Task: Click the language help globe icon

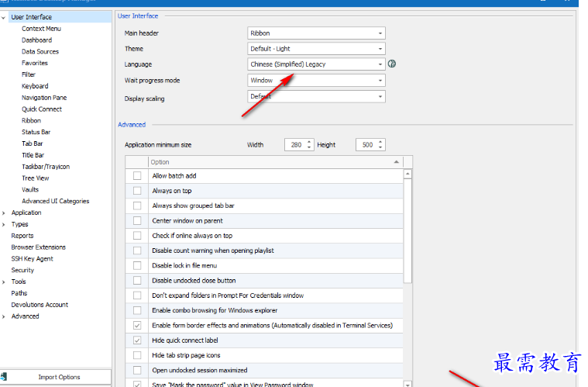Action: (392, 64)
